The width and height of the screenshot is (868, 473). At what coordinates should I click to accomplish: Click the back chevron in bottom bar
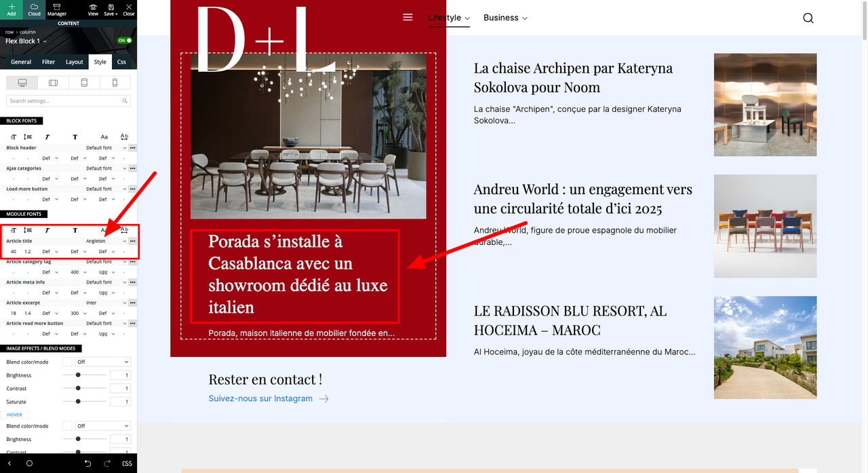[x=9, y=463]
